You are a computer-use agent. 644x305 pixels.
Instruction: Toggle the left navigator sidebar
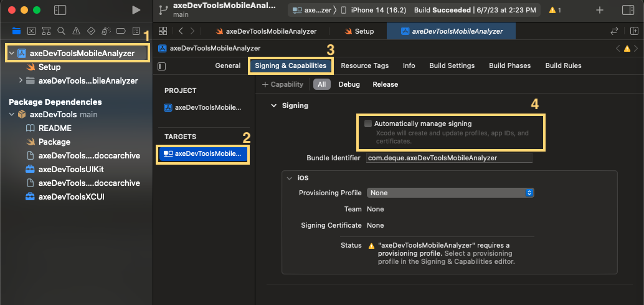pyautogui.click(x=60, y=10)
